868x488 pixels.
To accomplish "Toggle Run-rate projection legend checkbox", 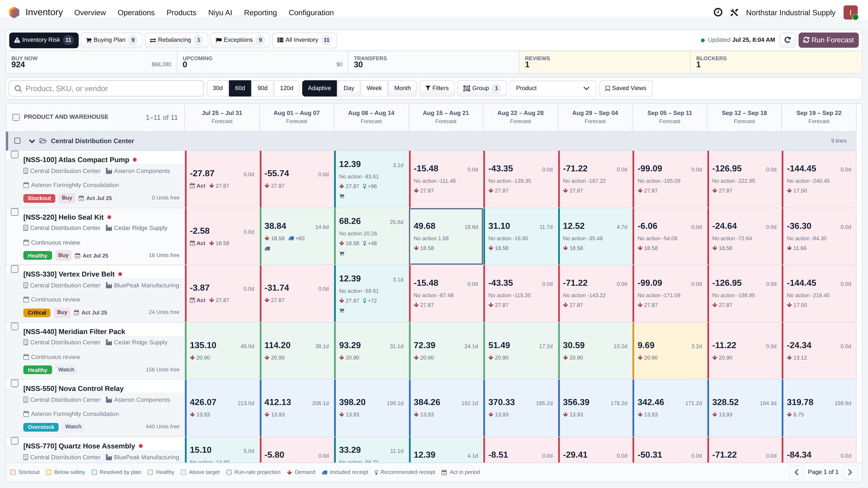I will coord(229,472).
